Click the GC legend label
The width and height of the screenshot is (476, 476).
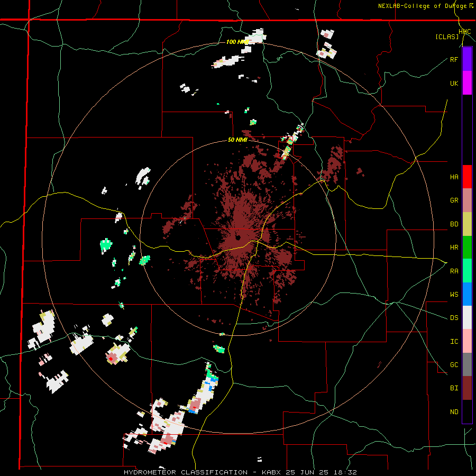(454, 364)
